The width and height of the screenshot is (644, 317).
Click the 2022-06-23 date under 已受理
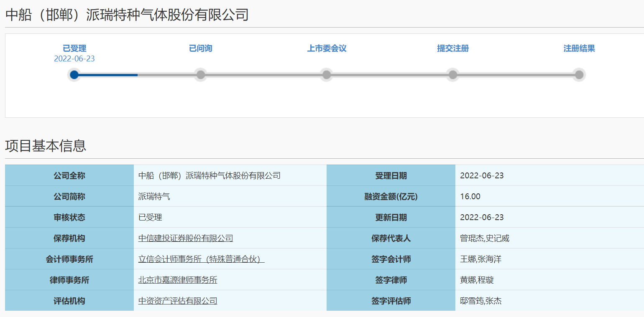74,59
